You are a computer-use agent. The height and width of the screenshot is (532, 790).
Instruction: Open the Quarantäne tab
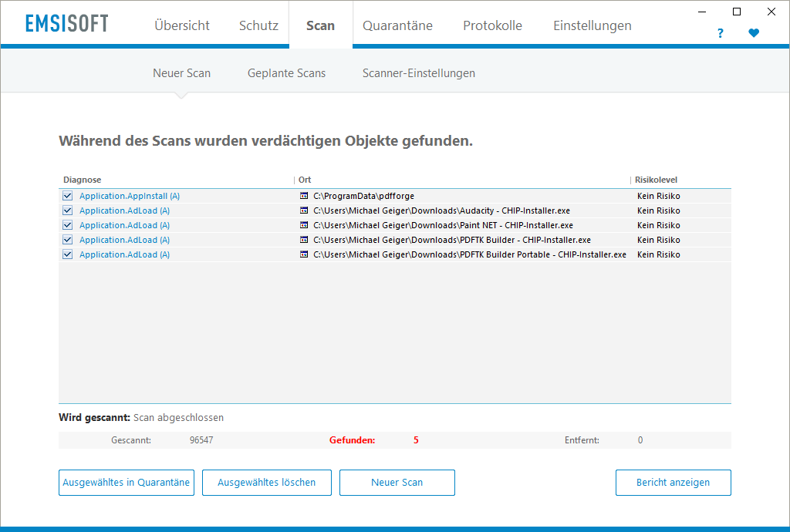click(397, 25)
